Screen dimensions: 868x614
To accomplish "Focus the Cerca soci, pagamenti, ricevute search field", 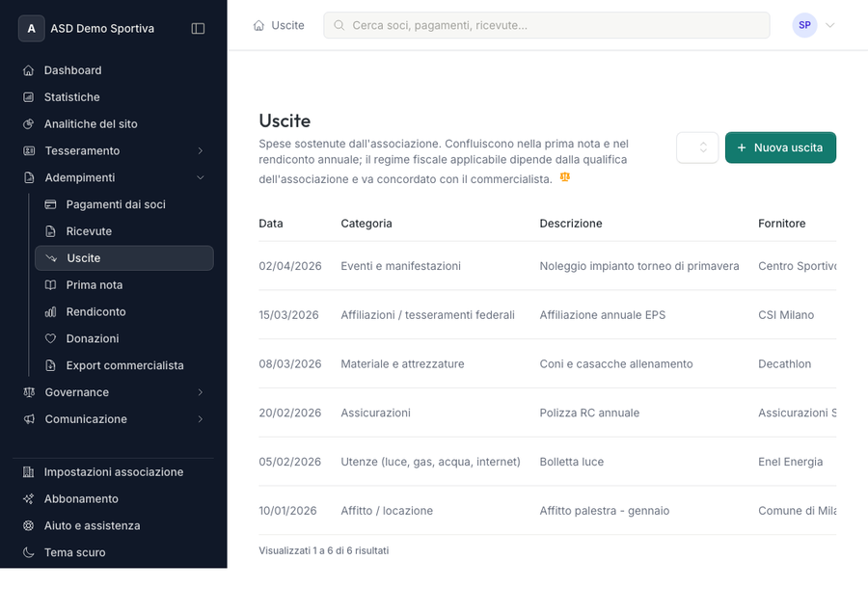I will coord(547,25).
